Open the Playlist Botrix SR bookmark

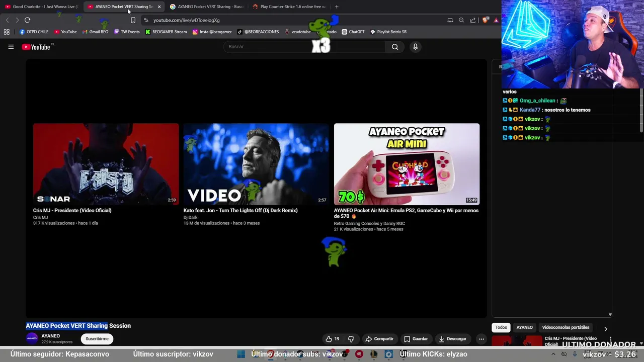(388, 32)
